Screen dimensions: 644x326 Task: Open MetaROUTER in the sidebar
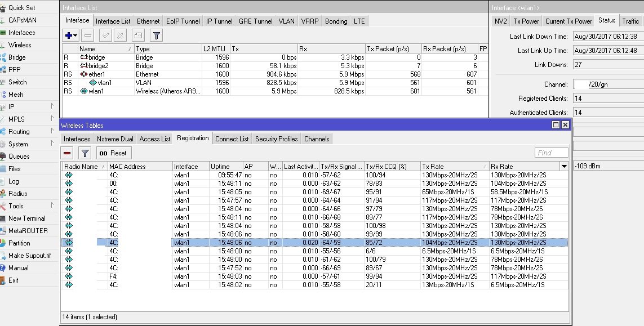coord(28,230)
